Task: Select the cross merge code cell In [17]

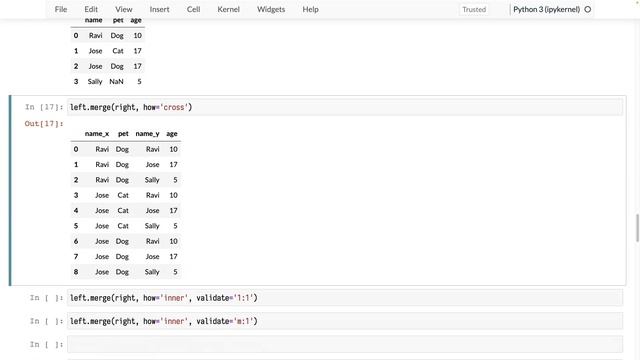Action: [345, 107]
